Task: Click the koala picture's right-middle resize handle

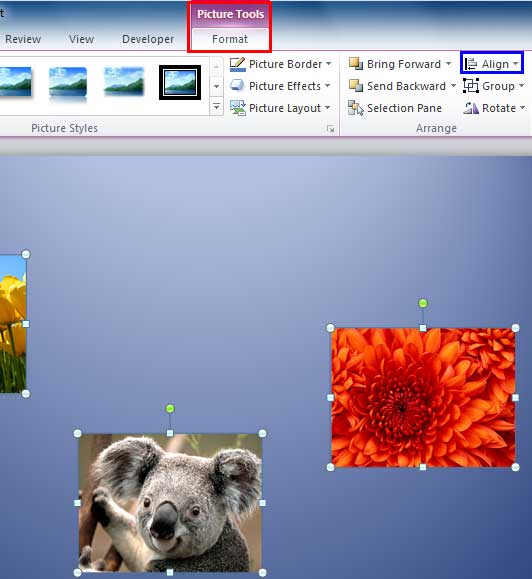Action: 262,503
